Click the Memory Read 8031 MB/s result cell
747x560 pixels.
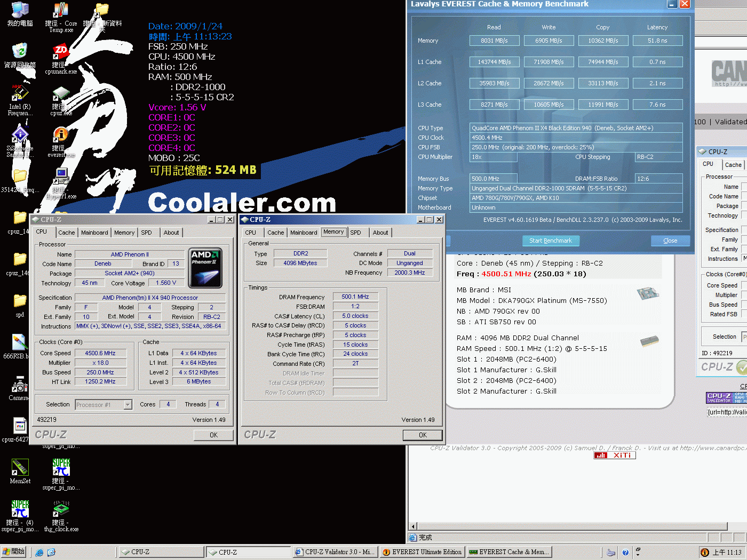(x=494, y=41)
